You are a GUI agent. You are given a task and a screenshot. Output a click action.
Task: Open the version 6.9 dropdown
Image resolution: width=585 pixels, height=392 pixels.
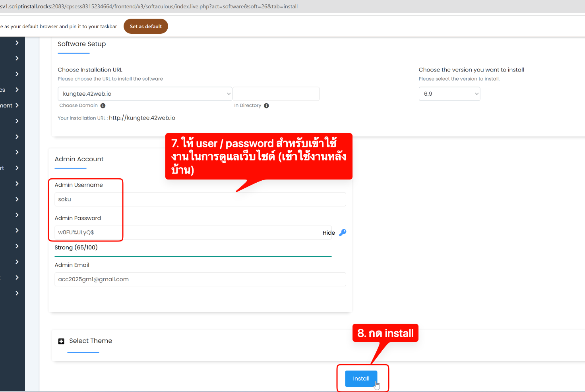(x=449, y=94)
